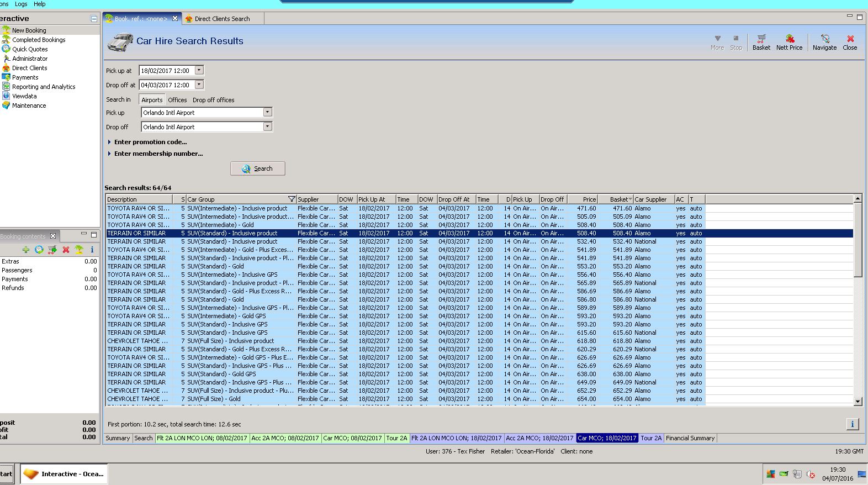Open the Drop off airport dropdown
Screen dimensions: 868x485
267,126
